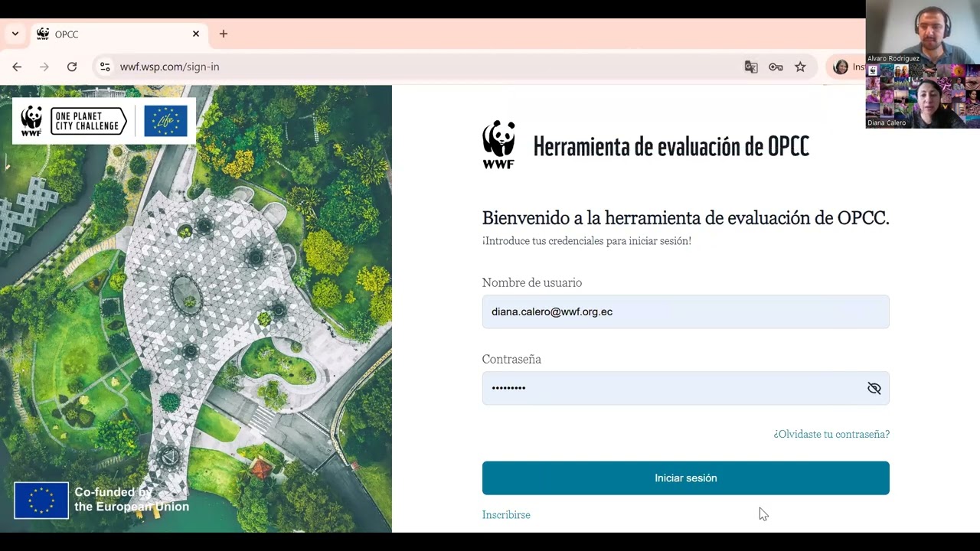Image resolution: width=980 pixels, height=551 pixels.
Task: Select Alvaro Rodriguez's video thumbnail
Action: click(923, 32)
